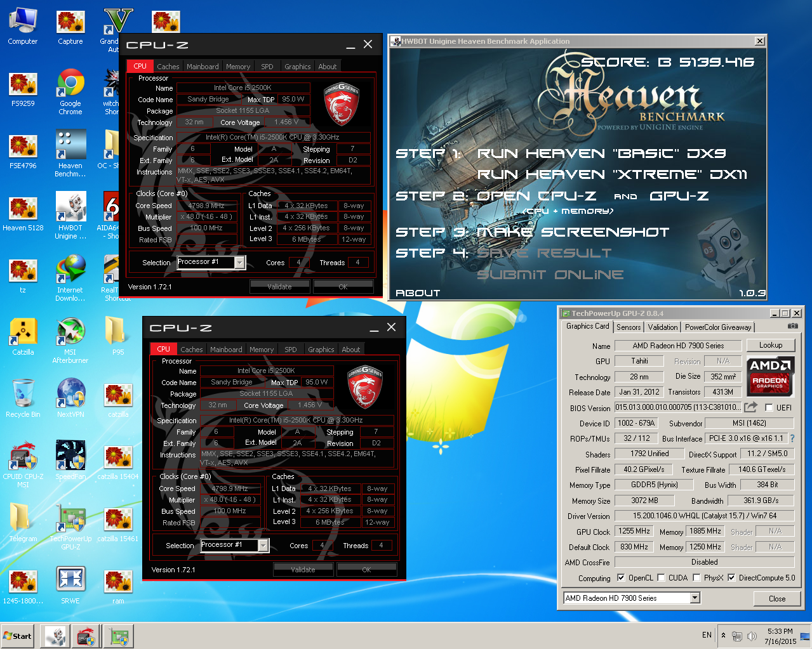
Task: Show hidden system tray icons arrow
Action: click(x=723, y=635)
